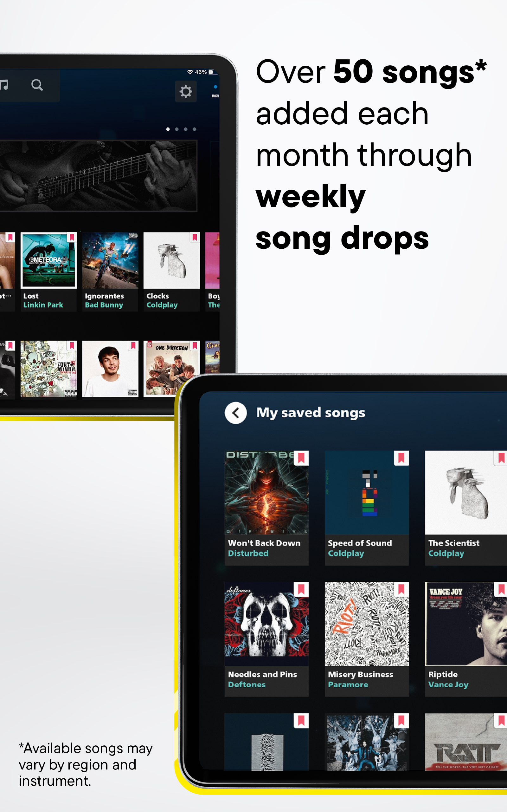507x812 pixels.
Task: Toggle bookmark on Won't Back Down
Action: click(x=301, y=458)
